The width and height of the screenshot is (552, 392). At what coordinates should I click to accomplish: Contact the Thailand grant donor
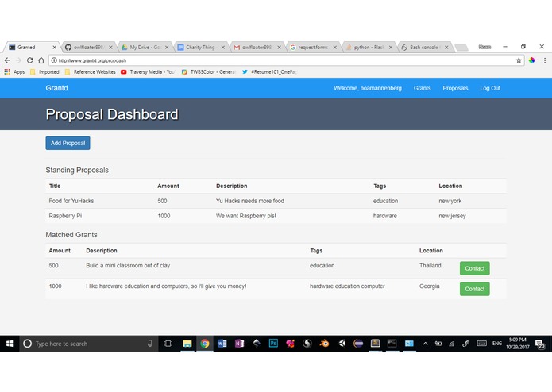click(474, 268)
